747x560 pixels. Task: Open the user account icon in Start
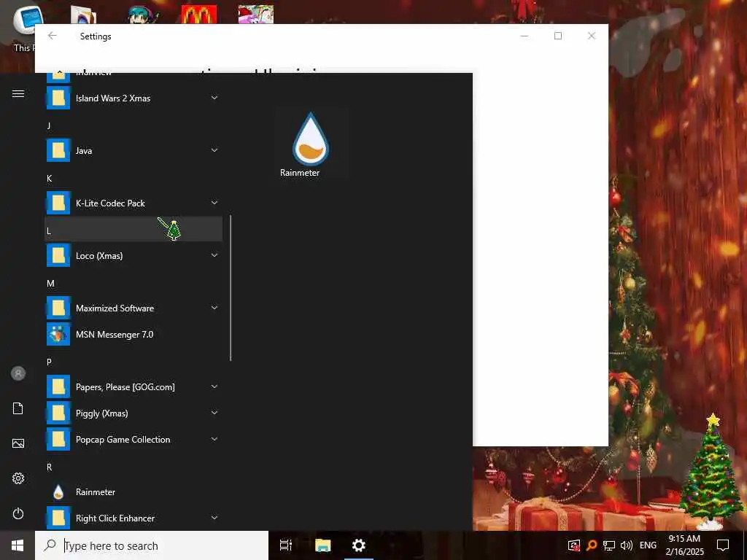[18, 373]
